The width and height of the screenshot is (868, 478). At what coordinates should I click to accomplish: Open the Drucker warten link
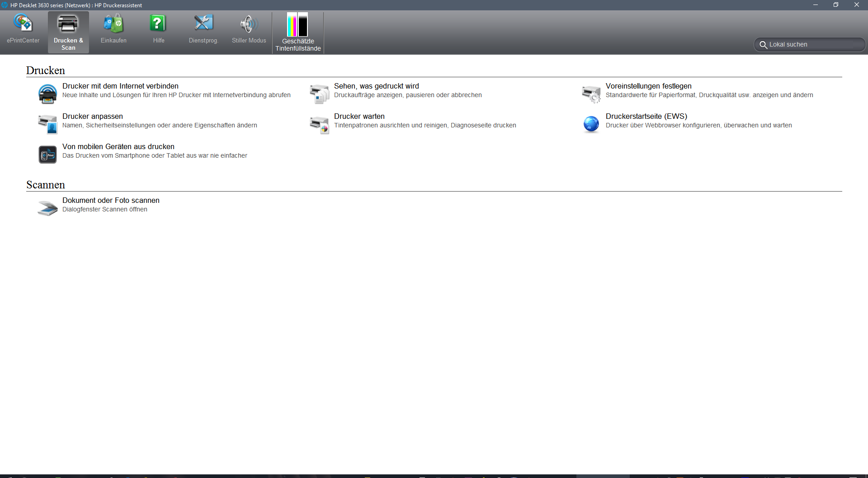pyautogui.click(x=359, y=116)
